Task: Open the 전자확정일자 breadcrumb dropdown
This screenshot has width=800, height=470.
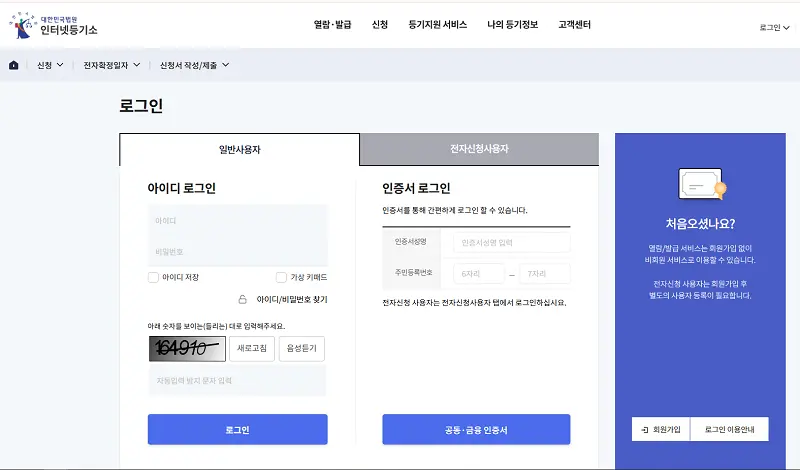Action: tap(112, 65)
